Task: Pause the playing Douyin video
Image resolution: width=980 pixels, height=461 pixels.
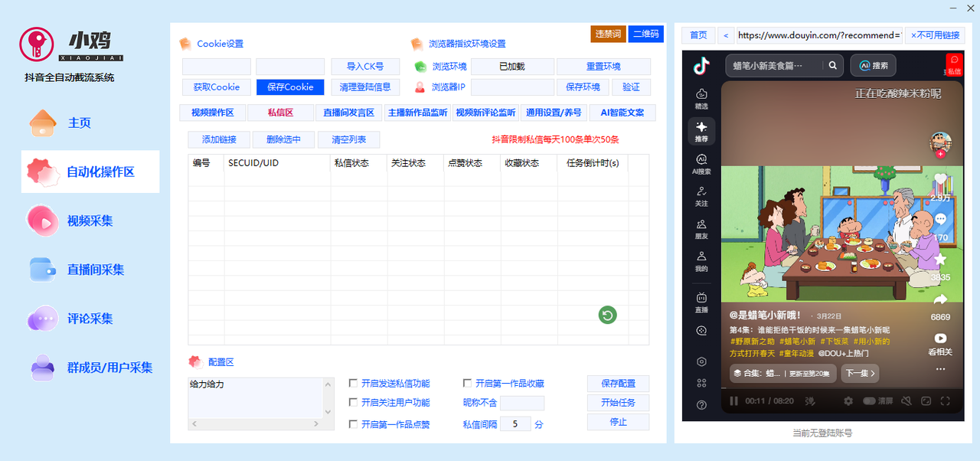Action: (733, 401)
